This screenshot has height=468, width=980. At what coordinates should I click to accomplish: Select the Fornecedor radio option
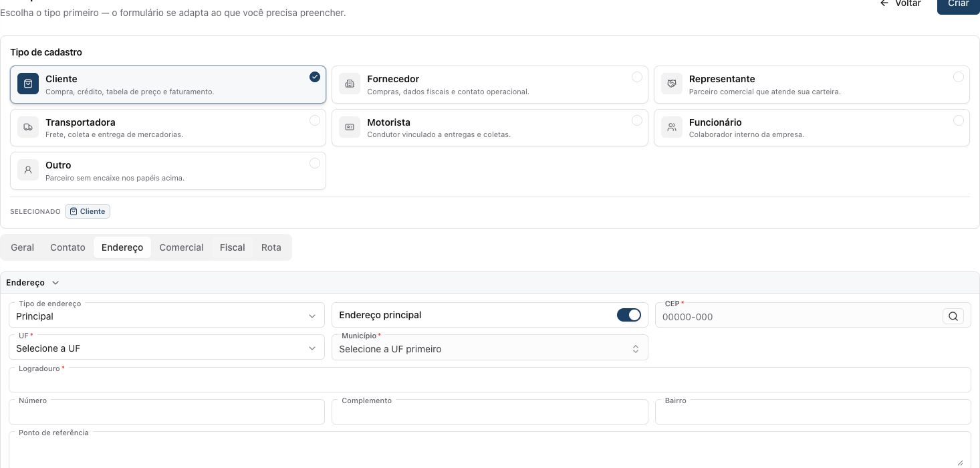pyautogui.click(x=637, y=77)
